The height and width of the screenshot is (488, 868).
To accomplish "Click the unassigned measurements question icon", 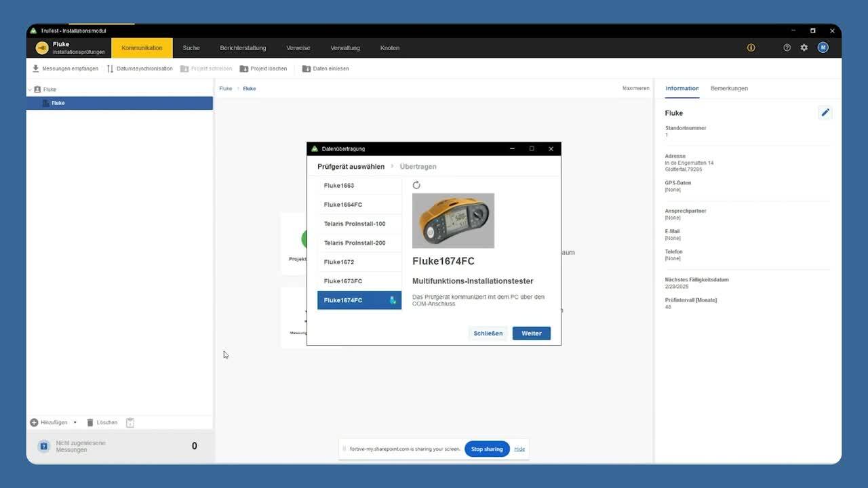I will pyautogui.click(x=44, y=446).
